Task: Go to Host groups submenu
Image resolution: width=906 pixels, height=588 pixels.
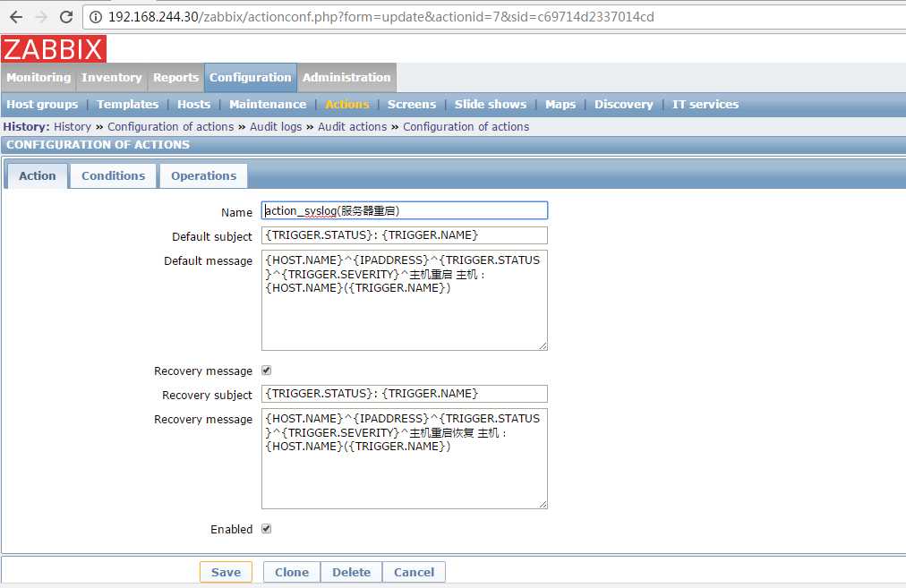Action: coord(42,105)
